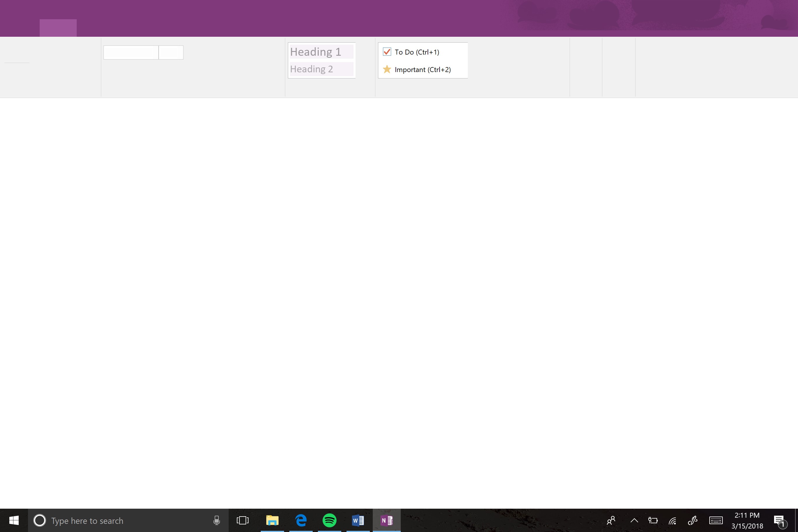Image resolution: width=798 pixels, height=532 pixels.
Task: Click the empty font name box
Action: [x=131, y=52]
